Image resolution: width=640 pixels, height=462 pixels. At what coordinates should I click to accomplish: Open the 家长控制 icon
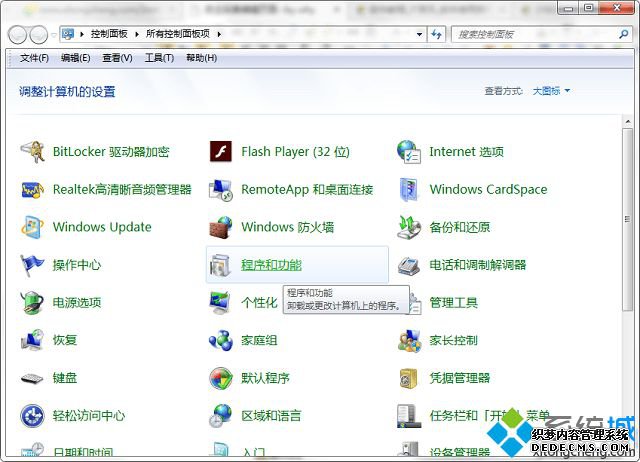pos(409,341)
